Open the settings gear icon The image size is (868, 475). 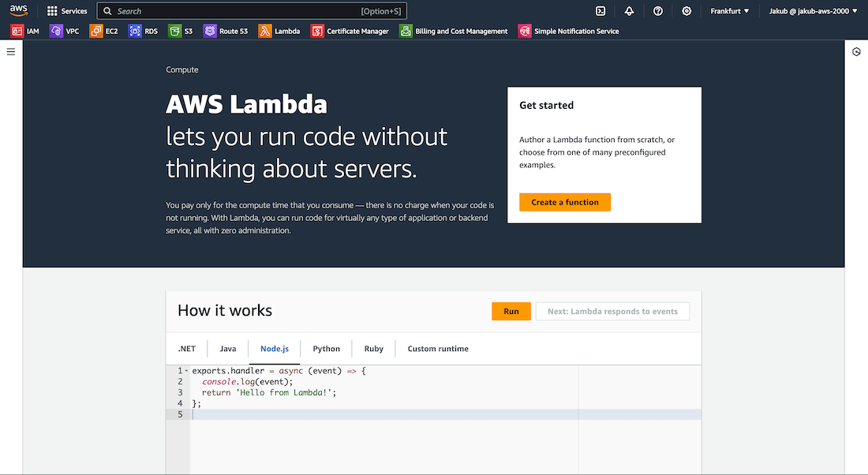687,11
